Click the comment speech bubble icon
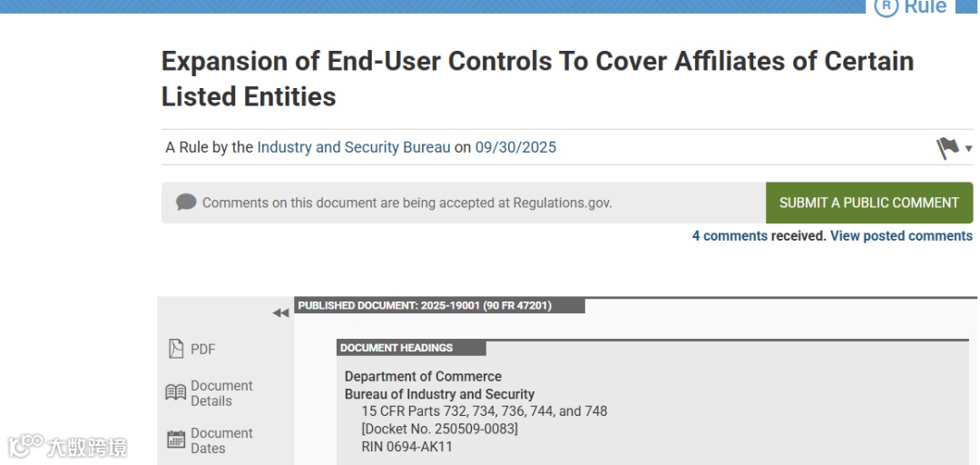 (x=186, y=203)
